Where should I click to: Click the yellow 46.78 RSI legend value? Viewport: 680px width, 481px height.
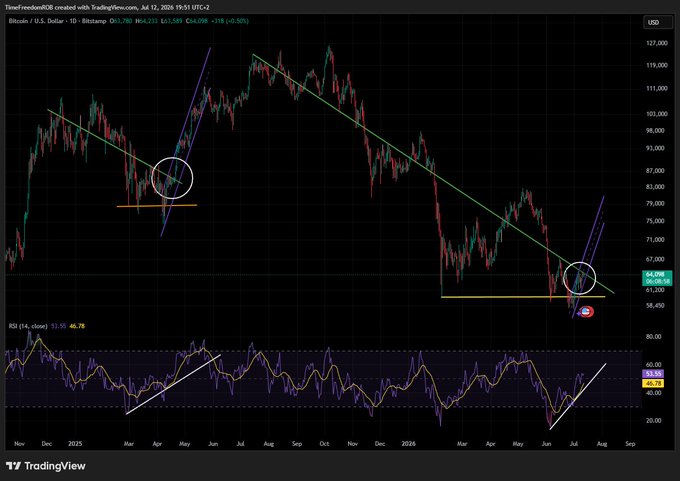(77, 326)
